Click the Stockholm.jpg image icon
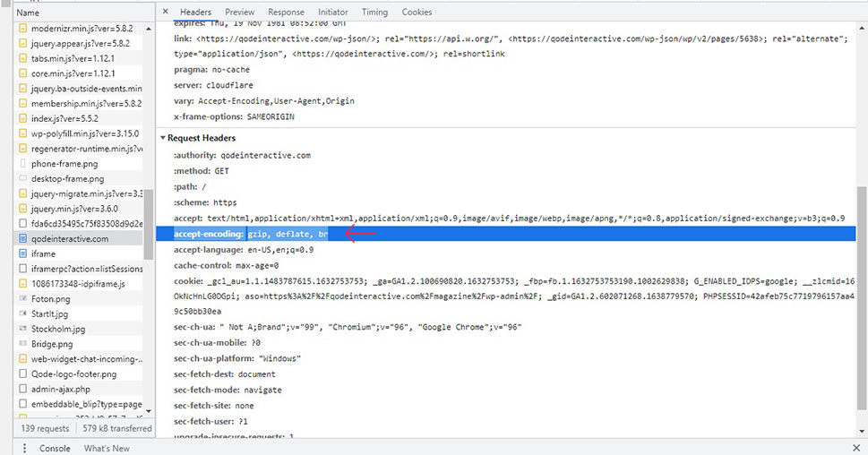868x455 pixels. click(22, 329)
